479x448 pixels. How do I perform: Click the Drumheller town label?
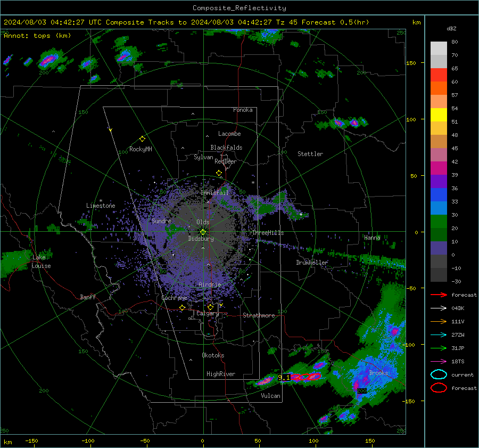tap(312, 263)
